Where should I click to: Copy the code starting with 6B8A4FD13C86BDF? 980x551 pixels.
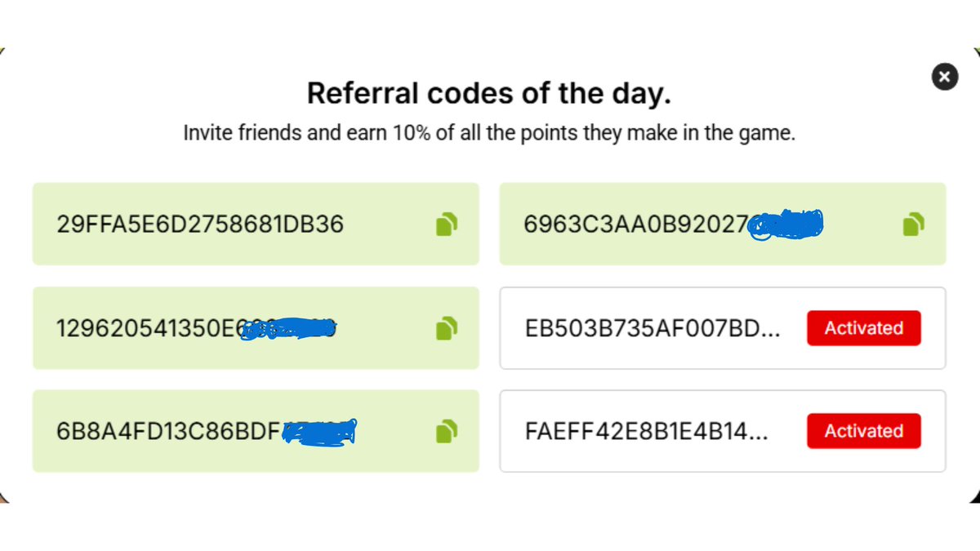tap(446, 430)
